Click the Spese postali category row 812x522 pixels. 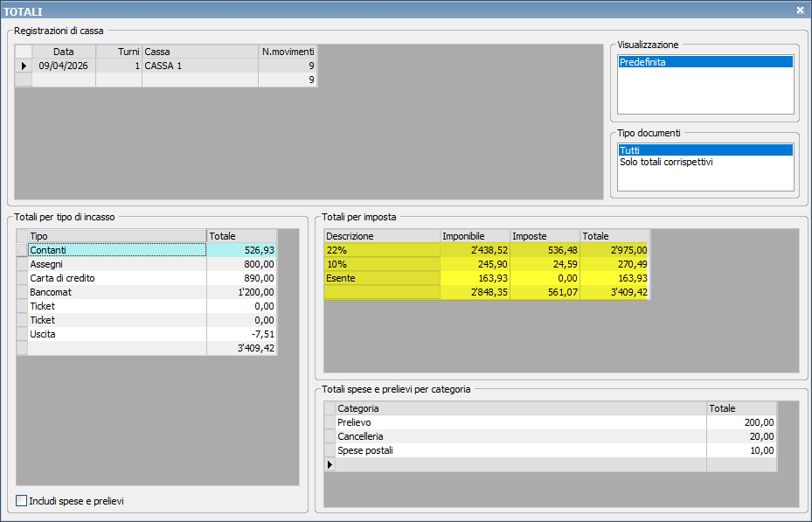tap(520, 450)
